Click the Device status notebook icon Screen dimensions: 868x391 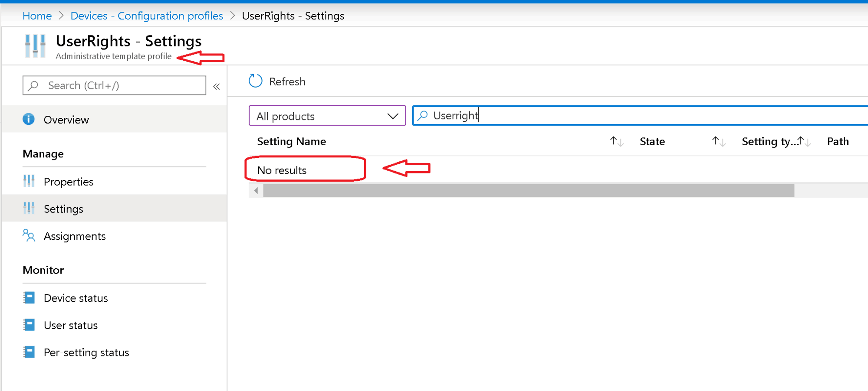click(29, 298)
